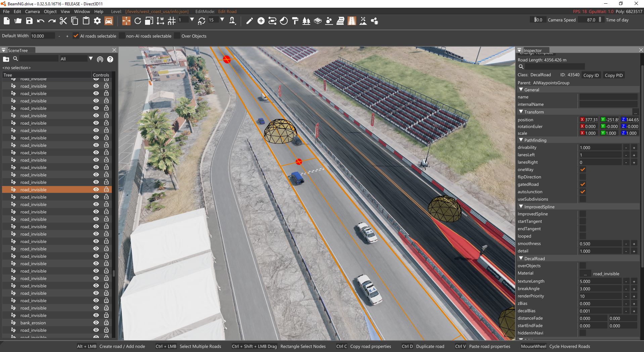Open the File menu
Image resolution: width=644 pixels, height=352 pixels.
pos(6,11)
